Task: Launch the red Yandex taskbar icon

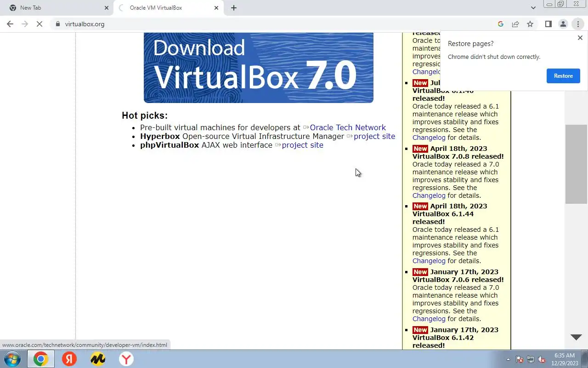Action: pyautogui.click(x=69, y=359)
